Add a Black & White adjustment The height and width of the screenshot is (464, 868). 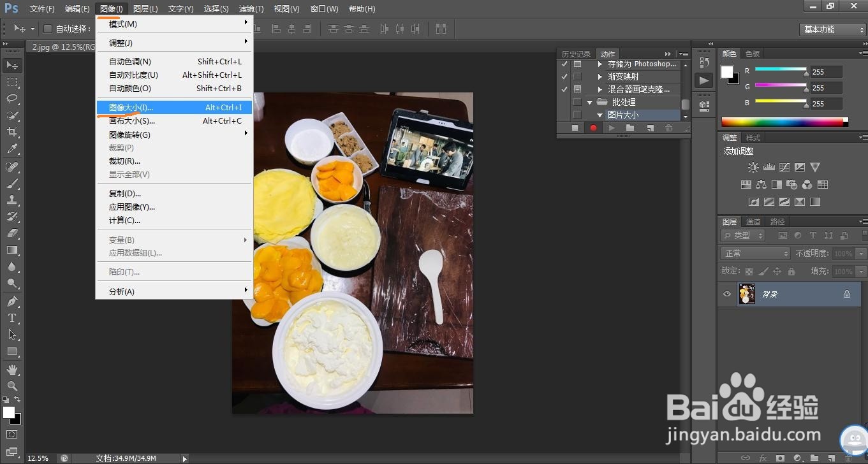click(x=776, y=185)
